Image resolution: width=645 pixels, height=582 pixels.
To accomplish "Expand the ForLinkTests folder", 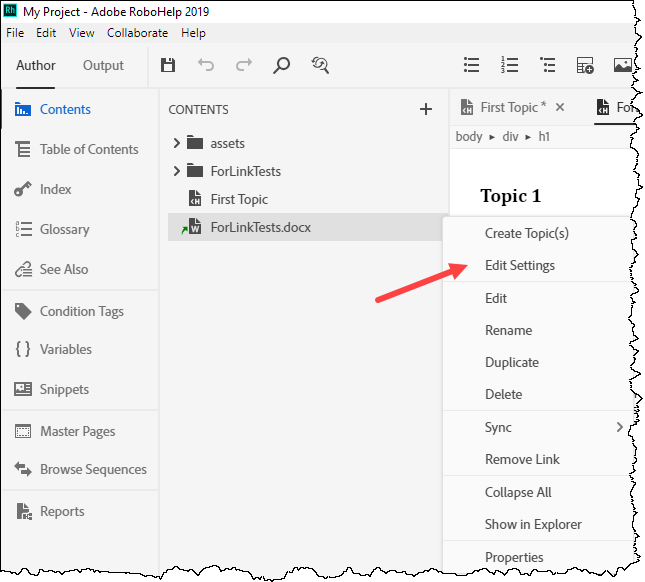I will (177, 171).
